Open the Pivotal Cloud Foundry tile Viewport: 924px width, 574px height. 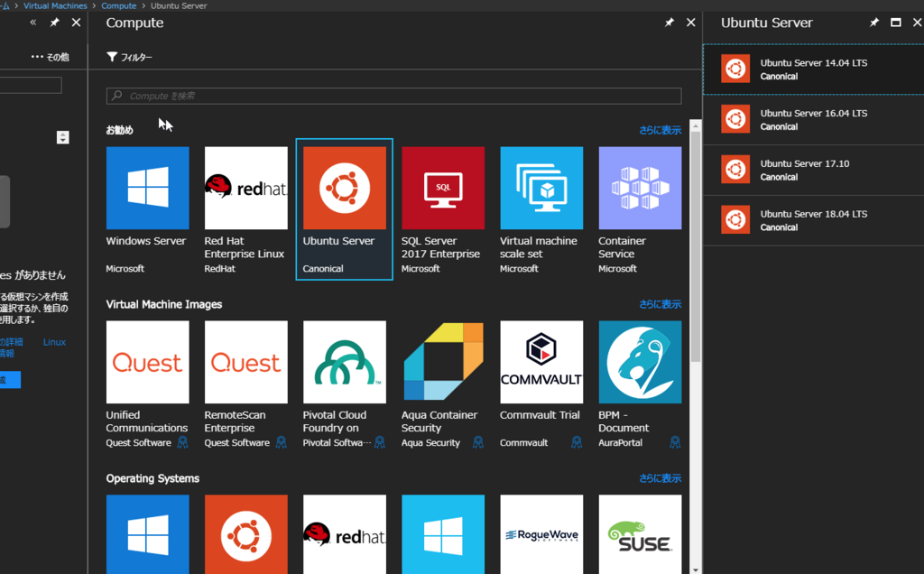344,384
